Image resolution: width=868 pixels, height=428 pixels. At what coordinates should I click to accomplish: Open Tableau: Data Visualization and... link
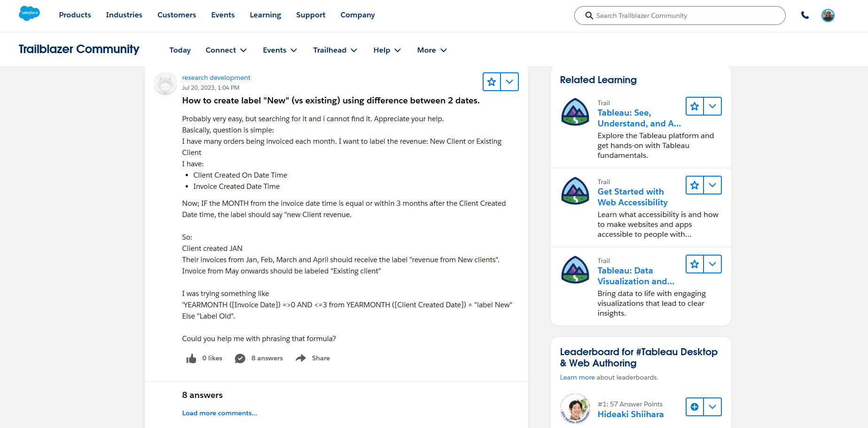pyautogui.click(x=636, y=276)
